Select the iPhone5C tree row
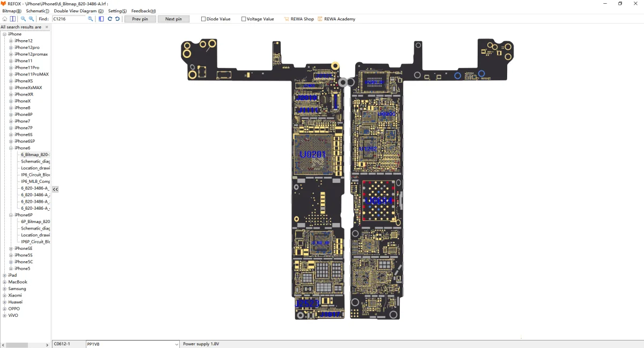 click(x=24, y=262)
